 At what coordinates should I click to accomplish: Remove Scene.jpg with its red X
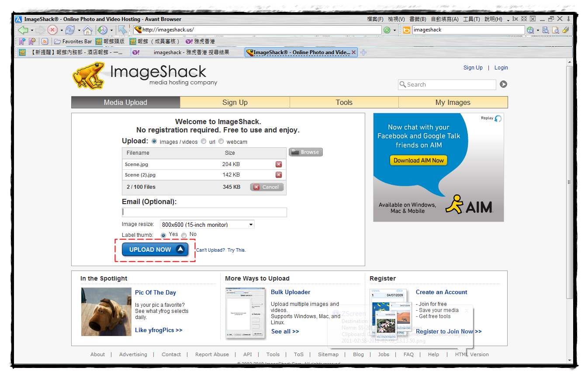279,164
